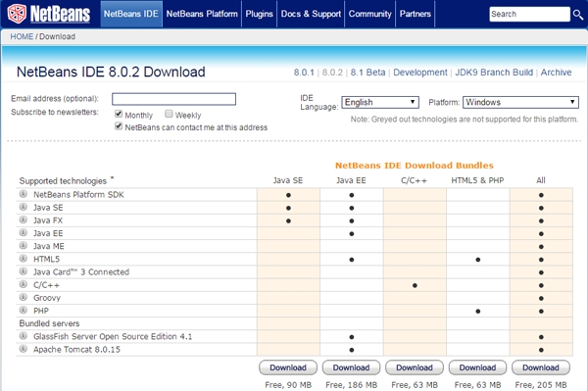Open the Plugins menu tab
Screen dimensions: 588x391
coord(259,14)
